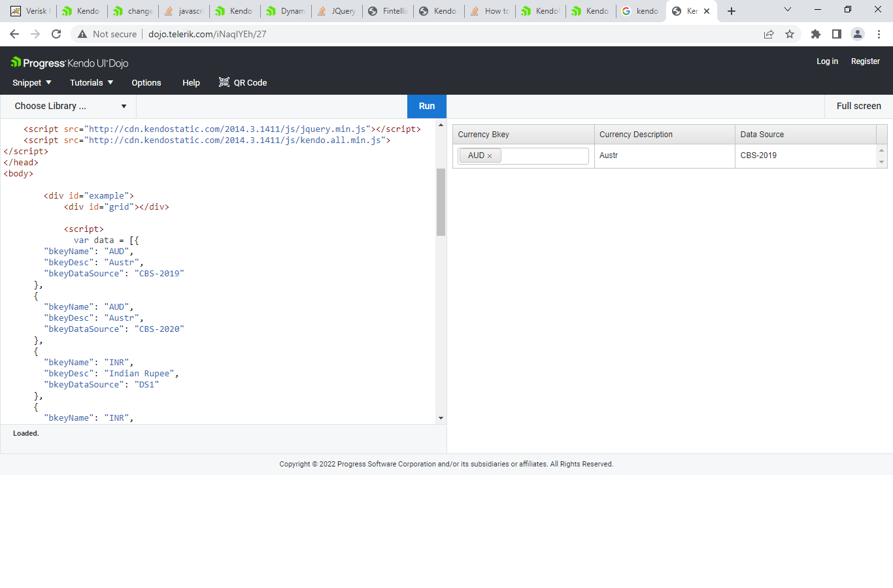Switch to the JQuery tab
893x588 pixels.
click(338, 11)
